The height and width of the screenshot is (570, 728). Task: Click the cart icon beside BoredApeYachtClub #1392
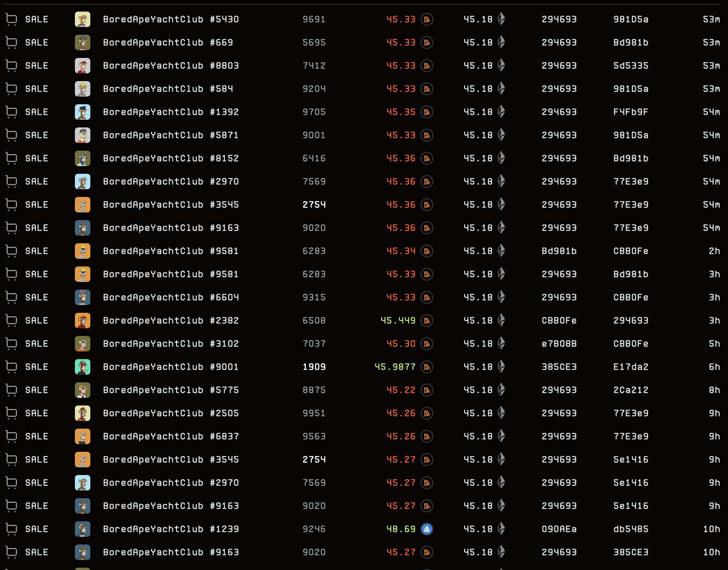[x=12, y=112]
